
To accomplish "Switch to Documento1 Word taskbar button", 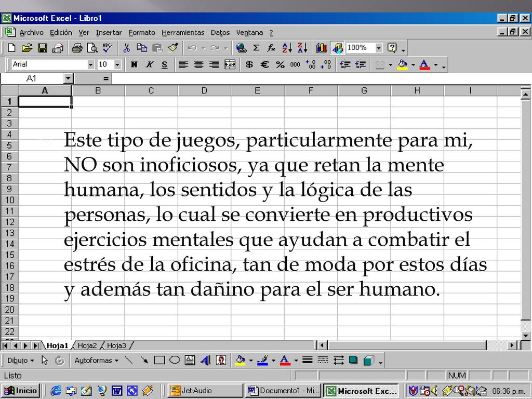I will point(283,391).
